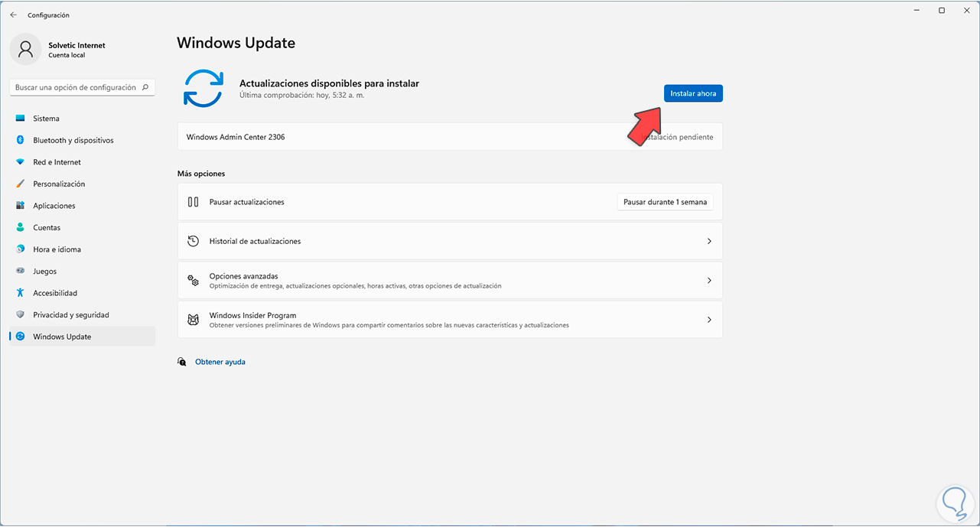The image size is (980, 527).
Task: Click the pause icon beside Pausar actualizaciones
Action: 194,202
